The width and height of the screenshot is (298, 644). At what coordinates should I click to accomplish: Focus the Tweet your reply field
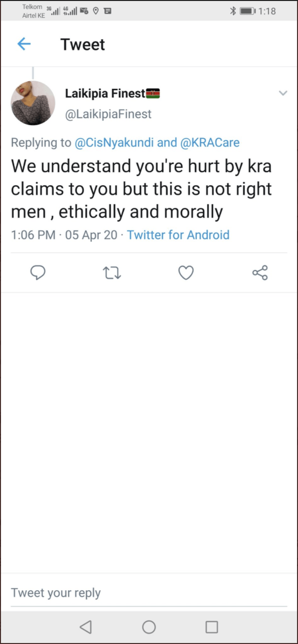pyautogui.click(x=148, y=593)
